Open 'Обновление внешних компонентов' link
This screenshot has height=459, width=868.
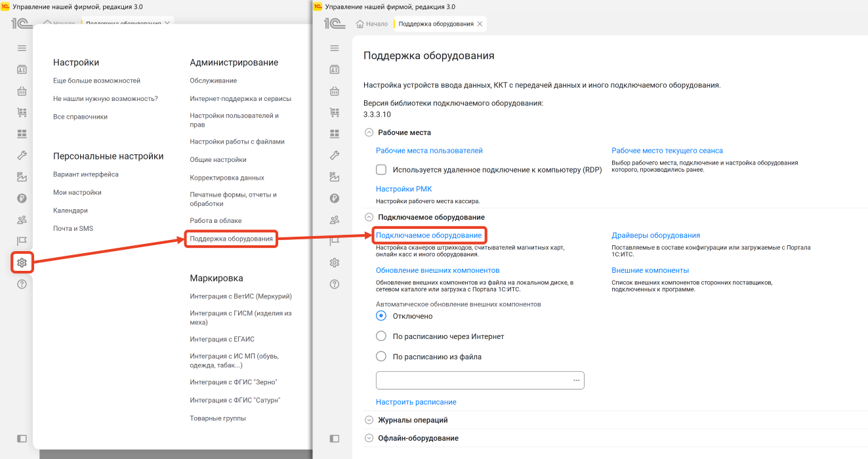click(x=438, y=270)
